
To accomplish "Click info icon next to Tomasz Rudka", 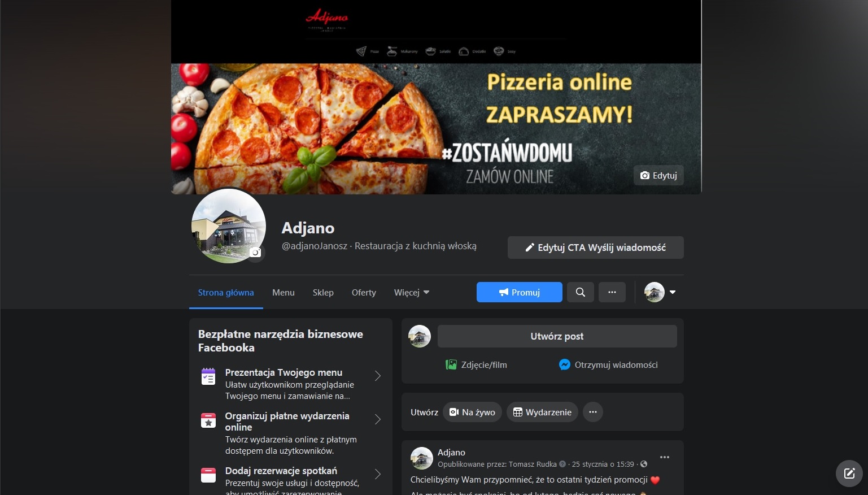I will pyautogui.click(x=562, y=464).
